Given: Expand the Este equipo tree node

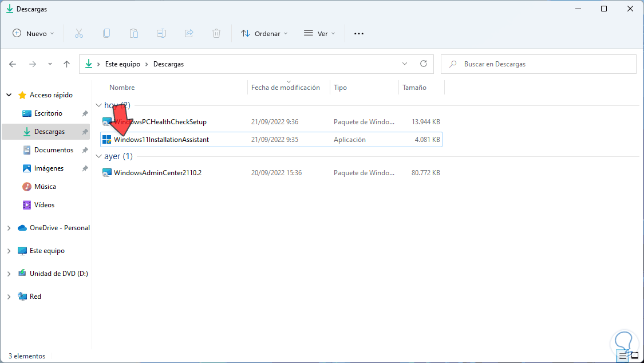Looking at the screenshot, I should pyautogui.click(x=9, y=251).
